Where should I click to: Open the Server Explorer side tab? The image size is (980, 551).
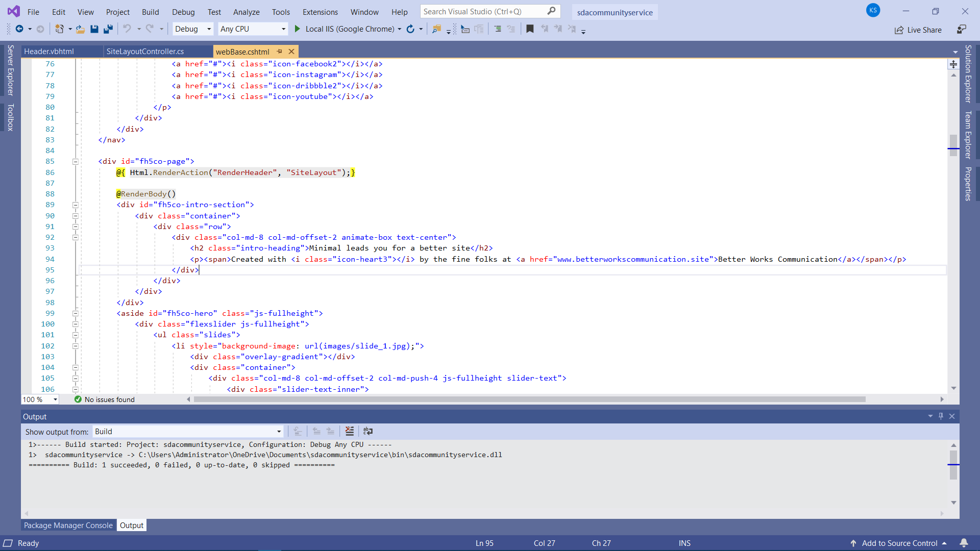point(10,70)
